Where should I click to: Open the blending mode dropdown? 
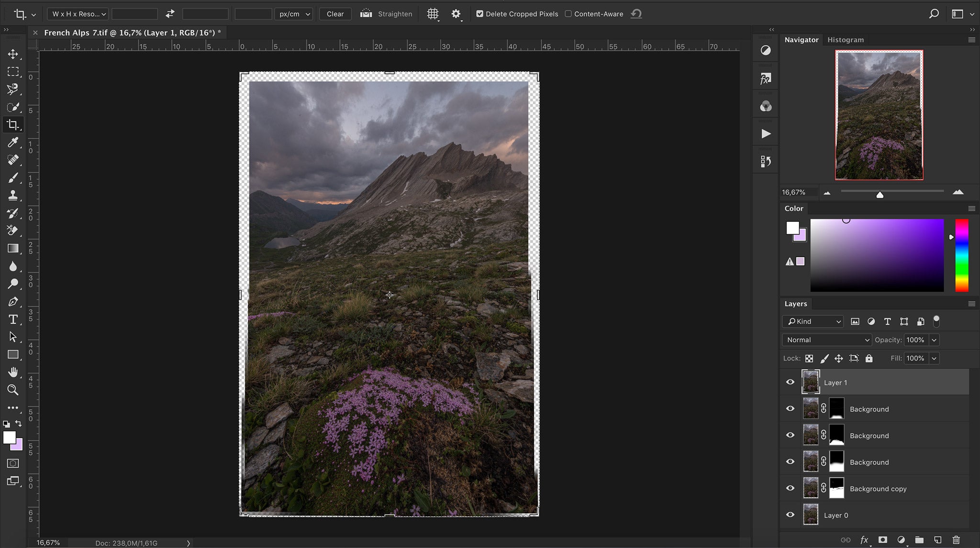click(x=826, y=340)
